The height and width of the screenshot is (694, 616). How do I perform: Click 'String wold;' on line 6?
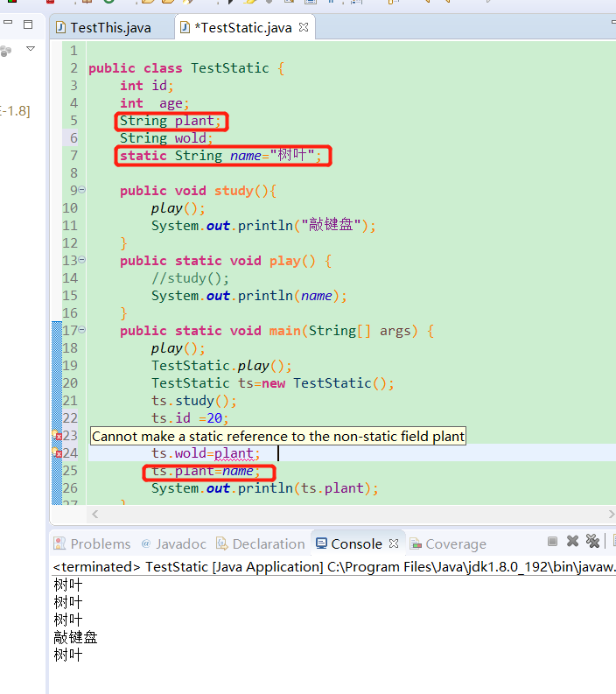pos(166,138)
